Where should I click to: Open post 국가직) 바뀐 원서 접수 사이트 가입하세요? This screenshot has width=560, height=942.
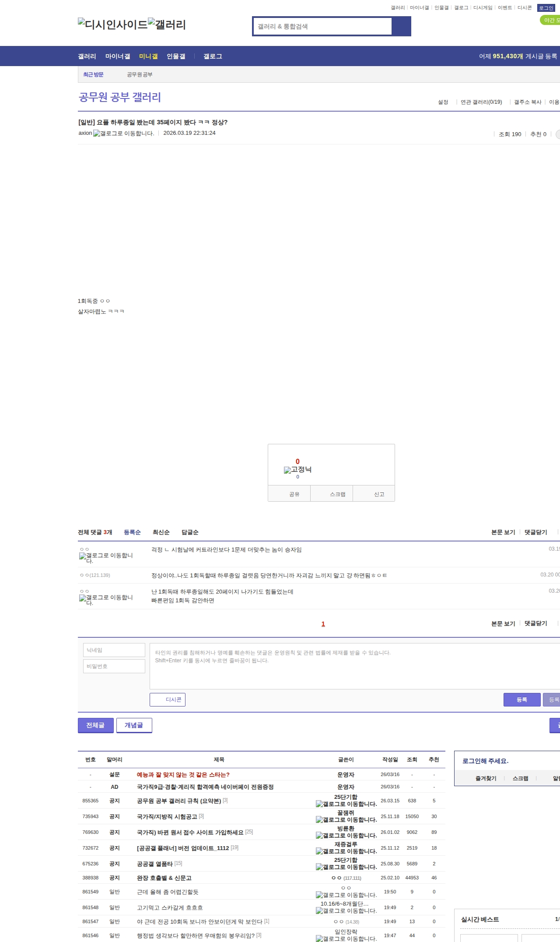(x=190, y=833)
